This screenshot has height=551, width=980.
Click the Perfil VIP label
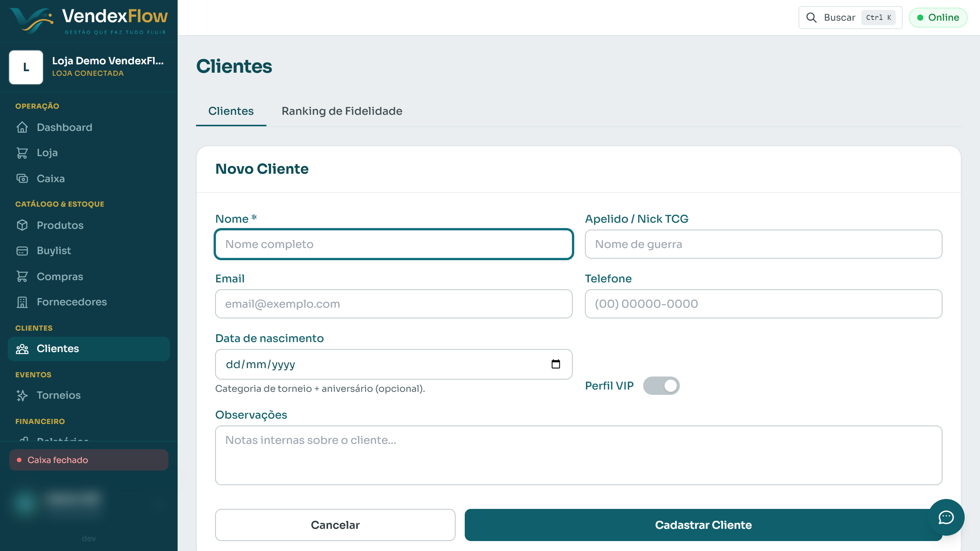pos(609,385)
